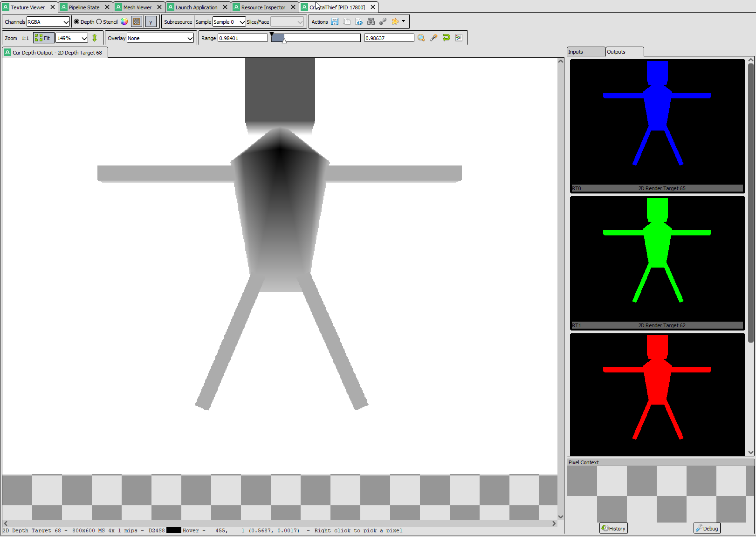
Task: Click the copy texture icon in Actions
Action: [347, 21]
